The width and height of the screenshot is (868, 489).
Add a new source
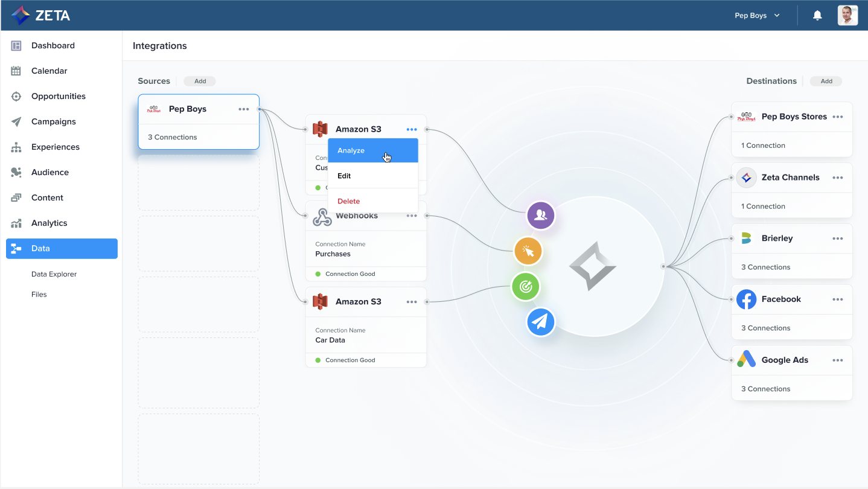pos(200,81)
